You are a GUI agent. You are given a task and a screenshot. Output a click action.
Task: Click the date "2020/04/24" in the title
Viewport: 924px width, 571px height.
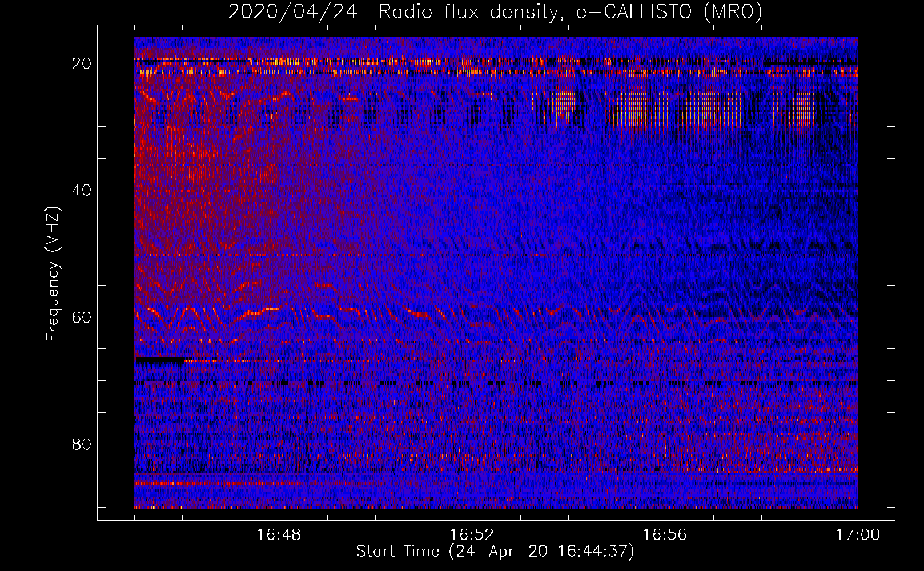click(292, 11)
